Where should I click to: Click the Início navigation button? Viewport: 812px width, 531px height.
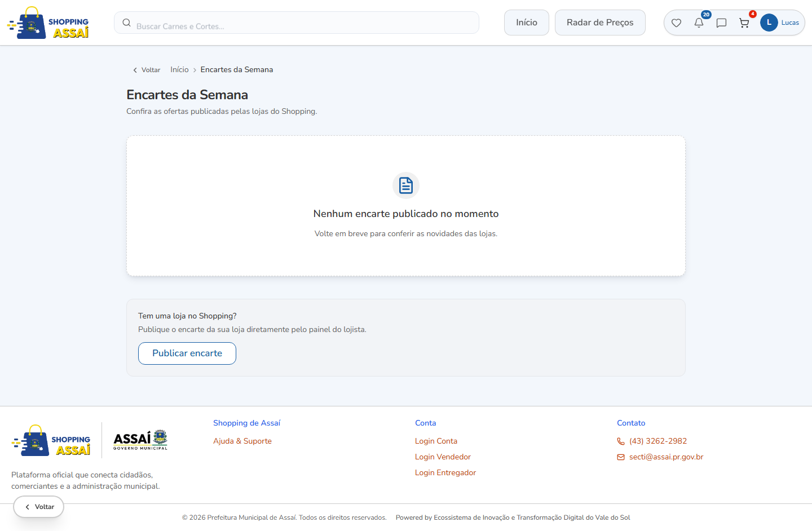[527, 23]
